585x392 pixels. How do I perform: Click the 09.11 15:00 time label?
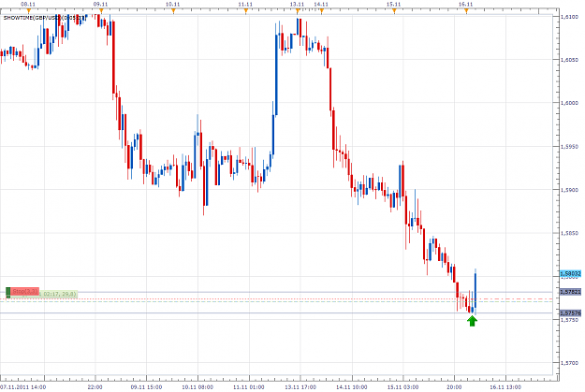click(x=146, y=387)
